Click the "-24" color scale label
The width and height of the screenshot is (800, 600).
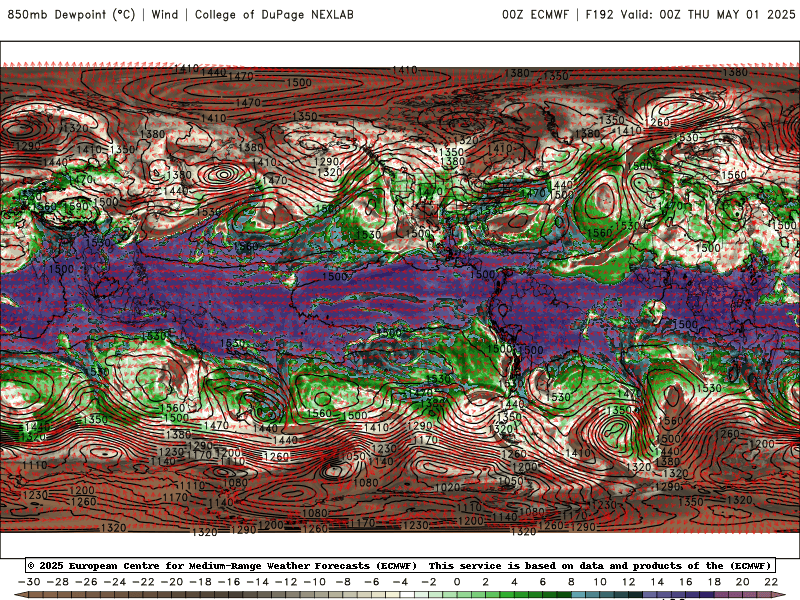click(115, 582)
